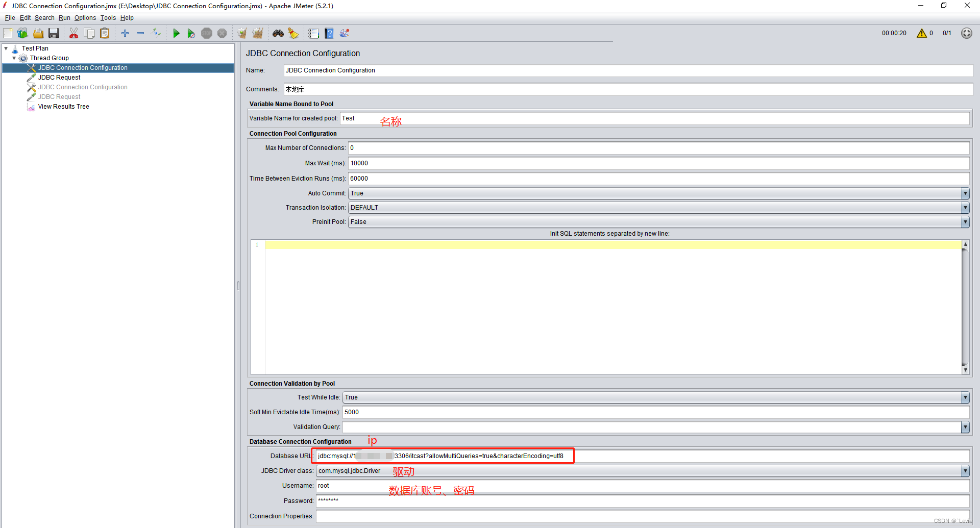Open the JDBC Driver class dropdown
Viewport: 980px width, 528px height.
click(x=965, y=471)
